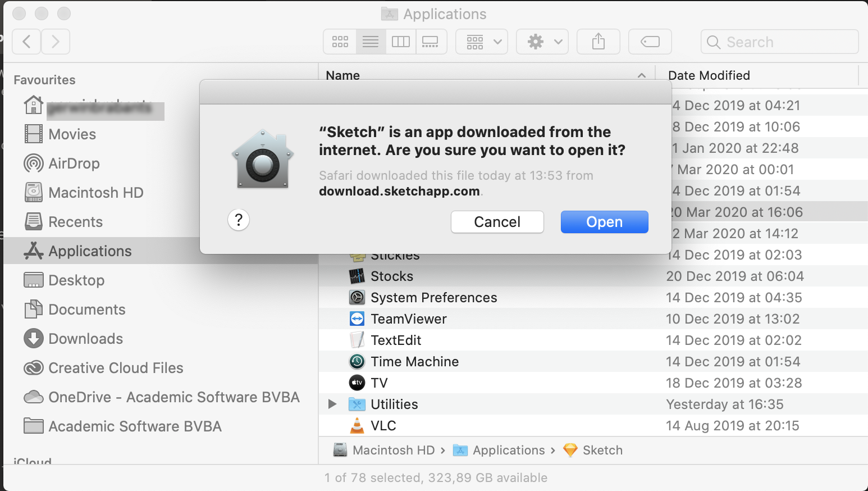This screenshot has height=491, width=868.
Task: Click the Applications folder icon in title bar
Action: click(389, 14)
